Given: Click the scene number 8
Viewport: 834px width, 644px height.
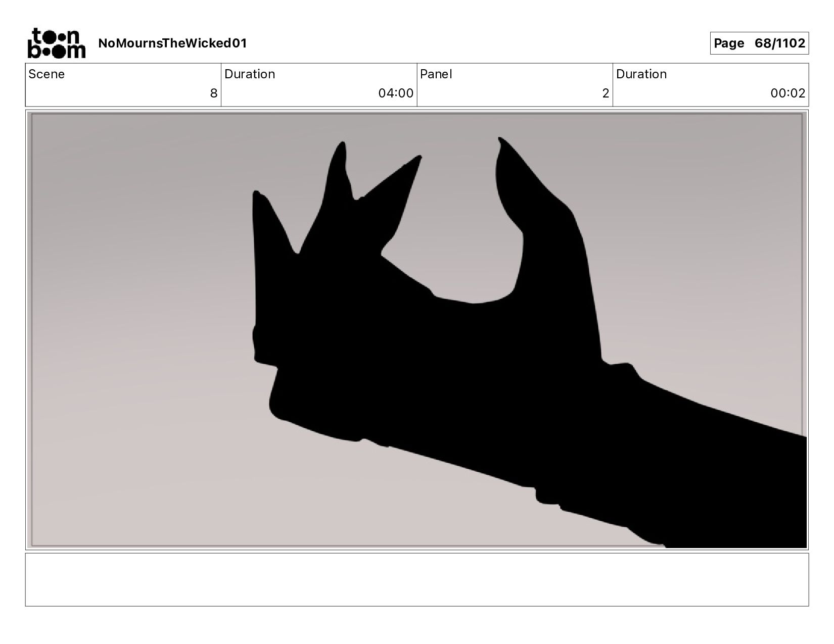Looking at the screenshot, I should pyautogui.click(x=214, y=93).
